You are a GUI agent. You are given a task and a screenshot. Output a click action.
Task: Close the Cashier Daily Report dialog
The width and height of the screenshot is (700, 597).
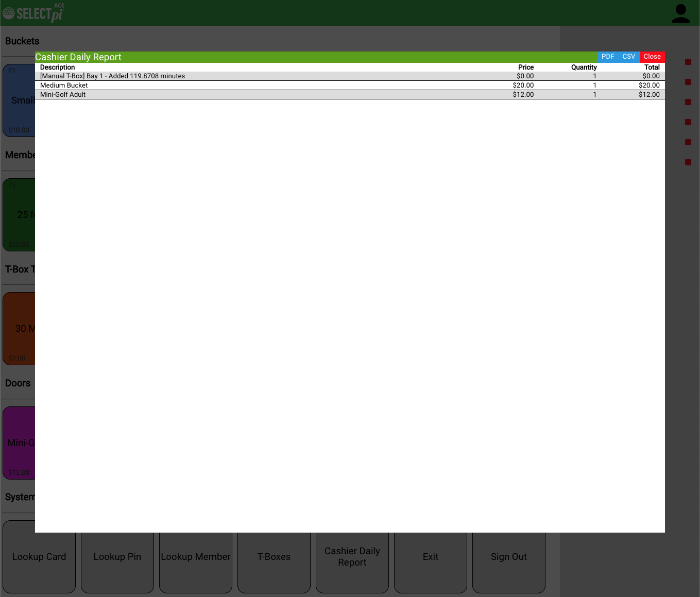(x=652, y=57)
